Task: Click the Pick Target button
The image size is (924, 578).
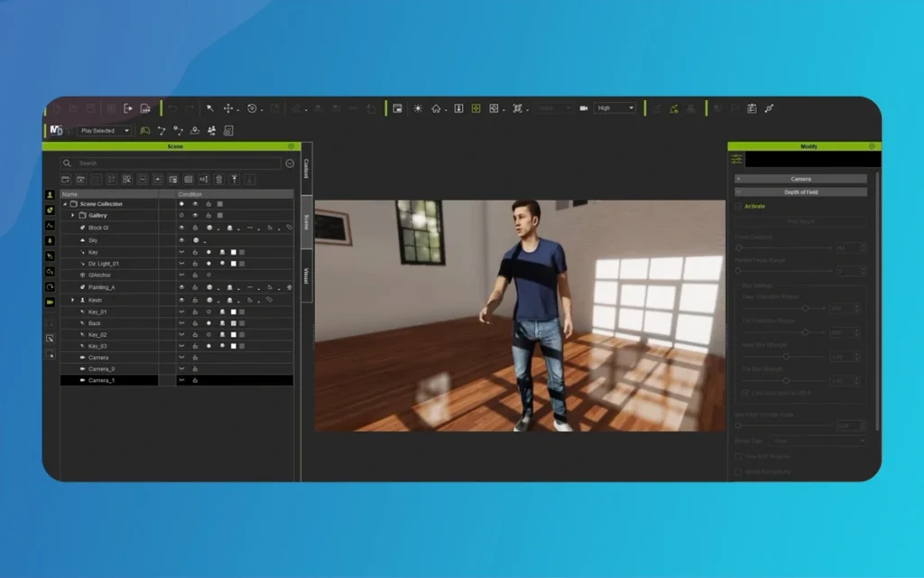Action: (801, 221)
